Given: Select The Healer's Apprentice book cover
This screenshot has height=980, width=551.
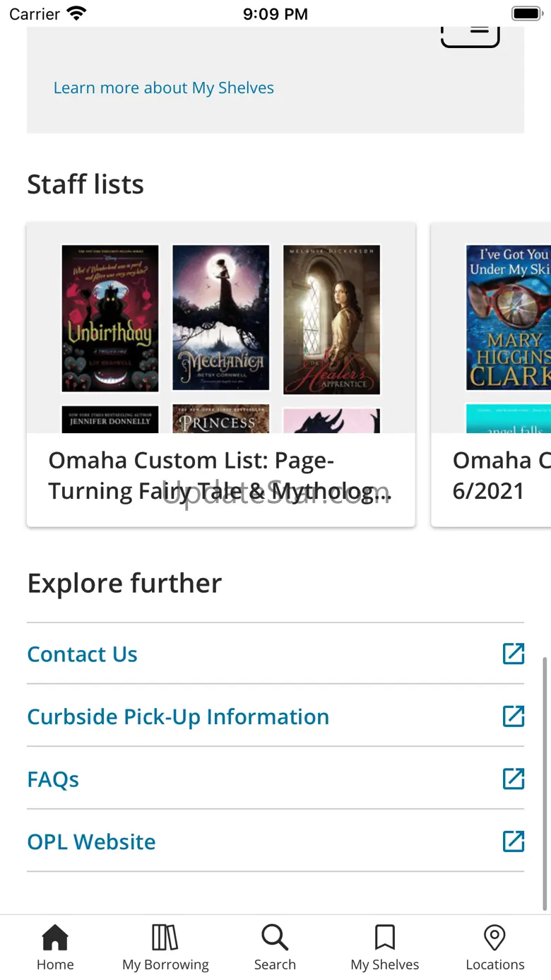Looking at the screenshot, I should (x=332, y=319).
